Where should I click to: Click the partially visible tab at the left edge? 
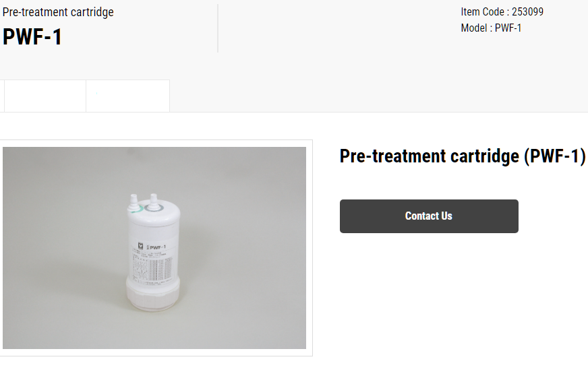click(x=2, y=96)
